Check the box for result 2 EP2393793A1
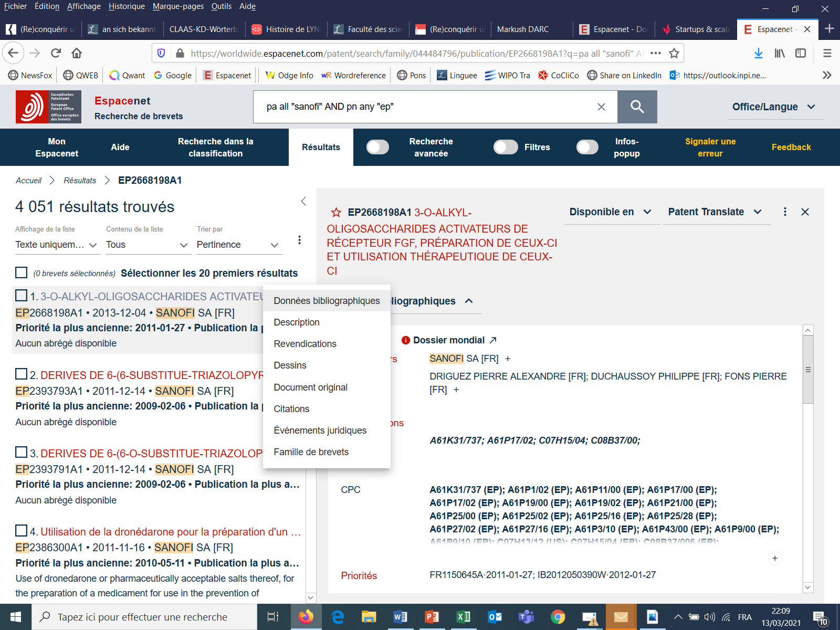Screen dimensions: 840x630 pyautogui.click(x=22, y=374)
